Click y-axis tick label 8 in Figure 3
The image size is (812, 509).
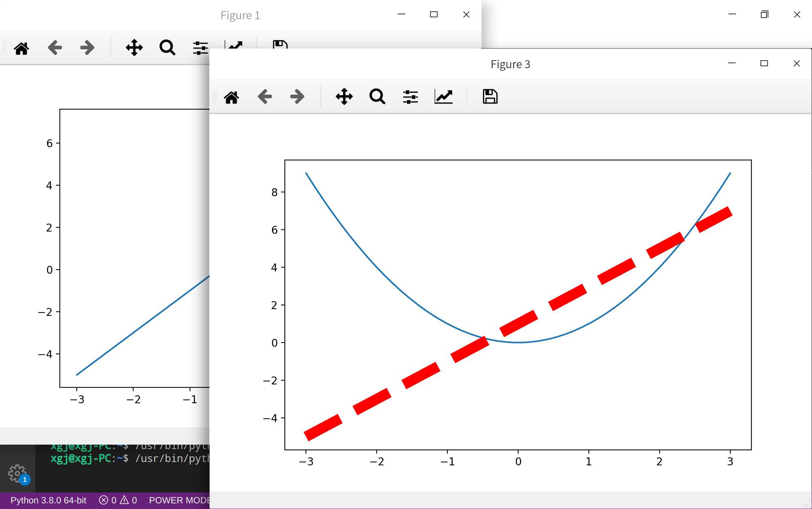(x=274, y=192)
